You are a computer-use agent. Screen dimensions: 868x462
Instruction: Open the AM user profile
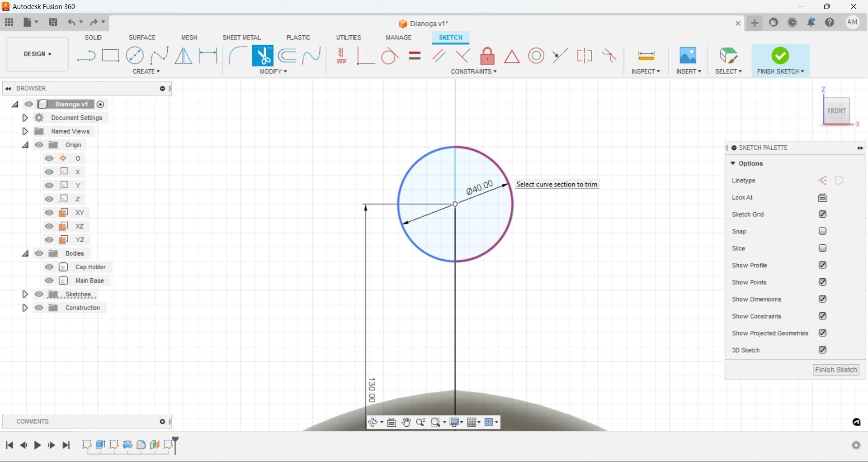click(x=853, y=22)
